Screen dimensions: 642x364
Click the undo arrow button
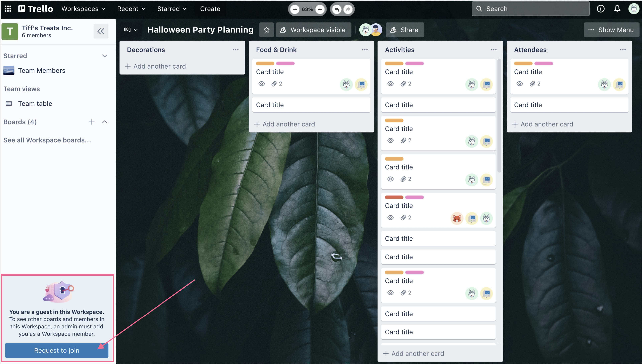337,9
